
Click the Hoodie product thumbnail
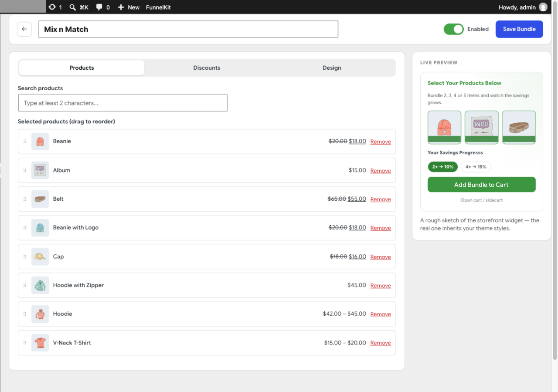(x=40, y=314)
